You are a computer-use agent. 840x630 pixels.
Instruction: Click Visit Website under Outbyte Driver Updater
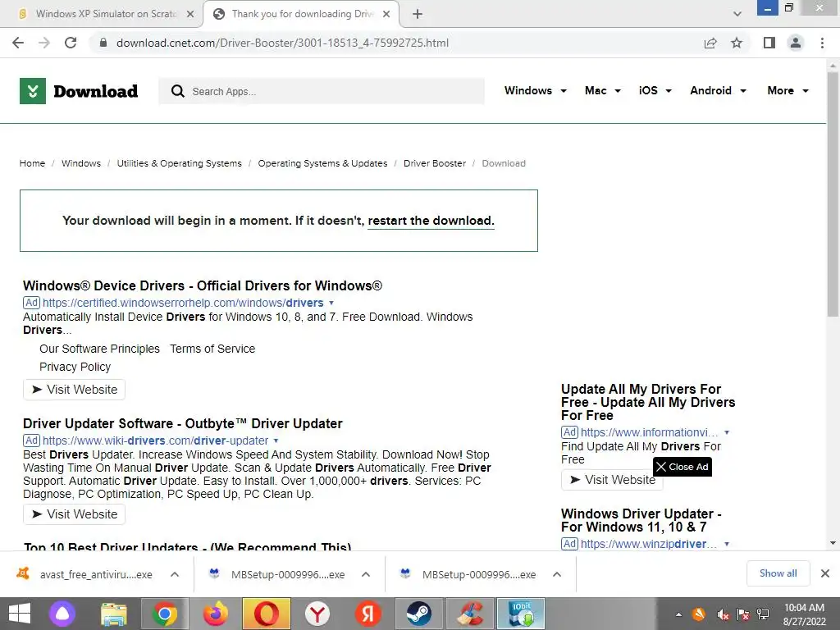pyautogui.click(x=74, y=514)
